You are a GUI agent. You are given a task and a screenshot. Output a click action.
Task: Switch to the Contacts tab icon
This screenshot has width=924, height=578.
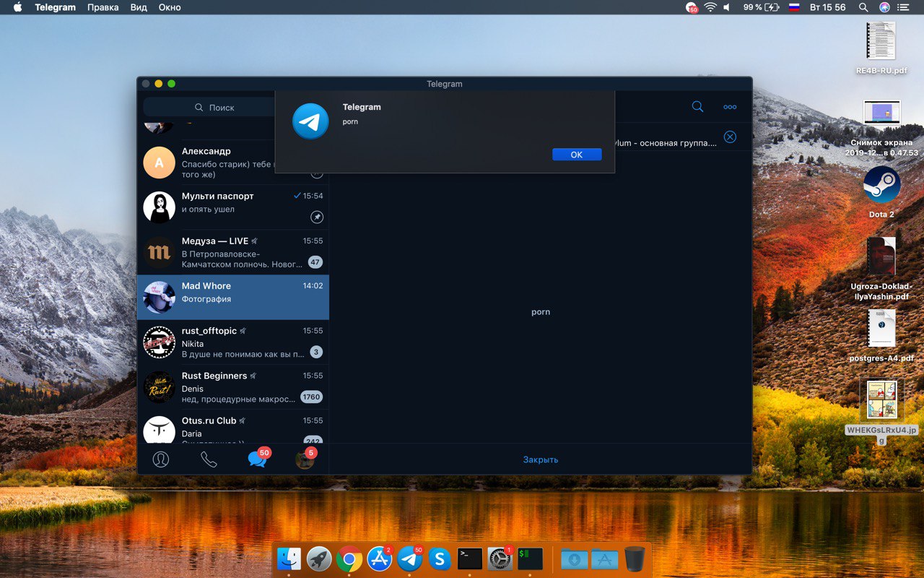click(x=161, y=460)
